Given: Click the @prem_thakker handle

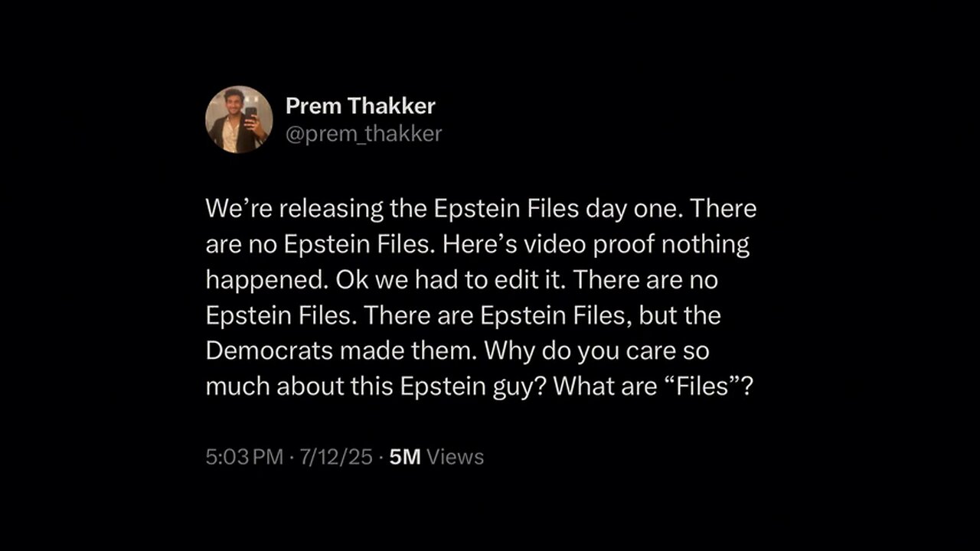Looking at the screenshot, I should click(363, 134).
